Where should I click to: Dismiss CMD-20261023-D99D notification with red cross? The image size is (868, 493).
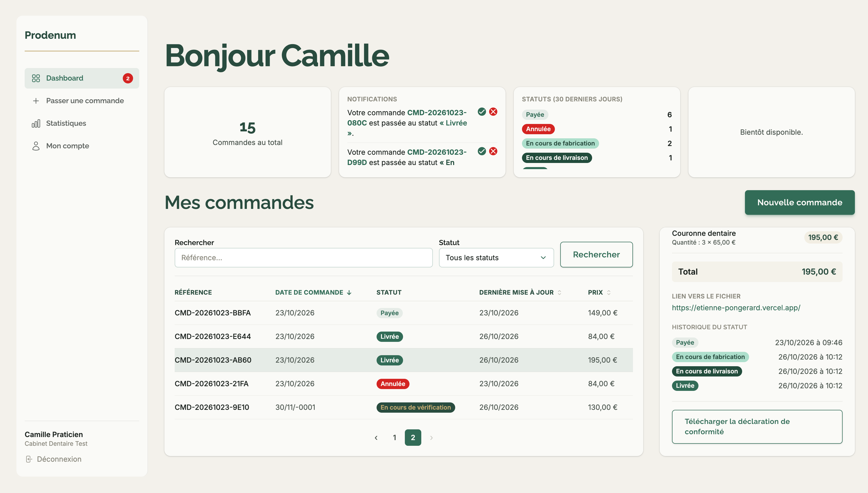(x=493, y=151)
